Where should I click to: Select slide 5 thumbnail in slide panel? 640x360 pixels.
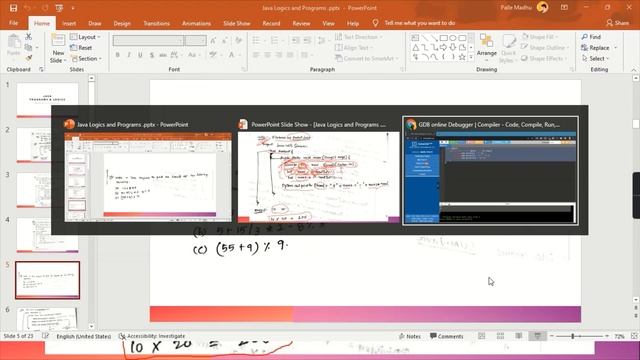(47, 280)
